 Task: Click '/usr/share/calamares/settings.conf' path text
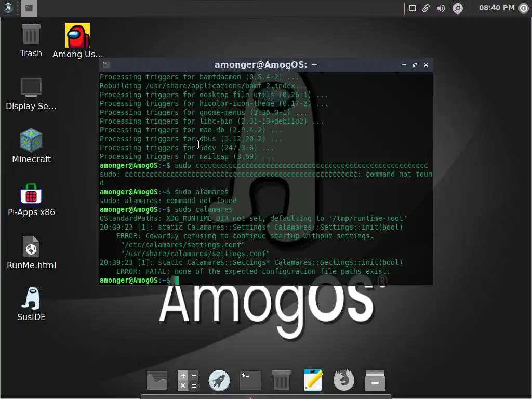pos(195,254)
